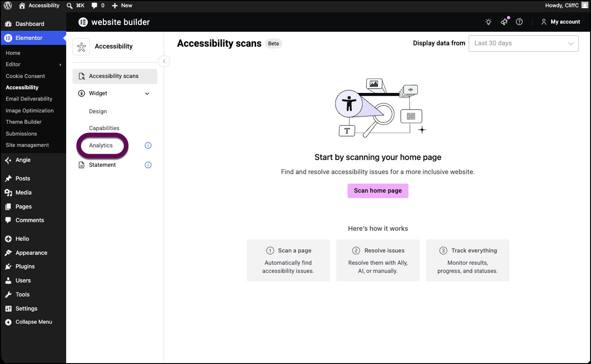Click the WordPress logo icon
Viewport: 591px width, 364px height.
click(x=8, y=5)
